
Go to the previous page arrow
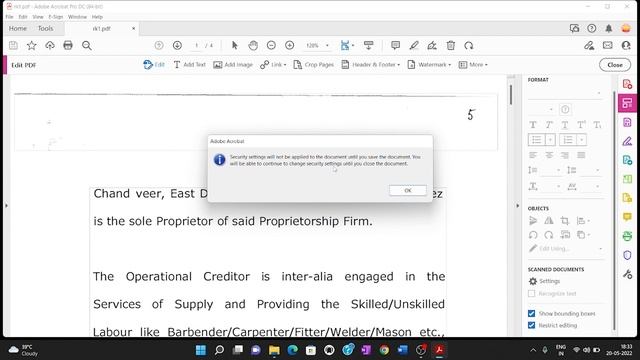[159, 45]
